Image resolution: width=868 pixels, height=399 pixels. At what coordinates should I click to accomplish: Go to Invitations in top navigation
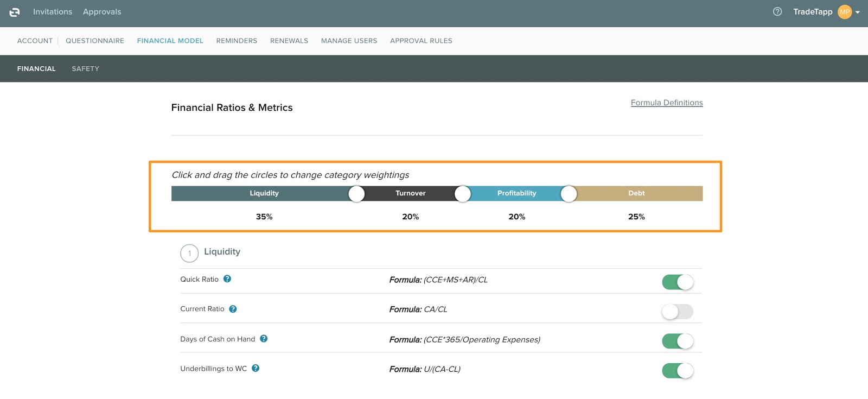(x=53, y=12)
